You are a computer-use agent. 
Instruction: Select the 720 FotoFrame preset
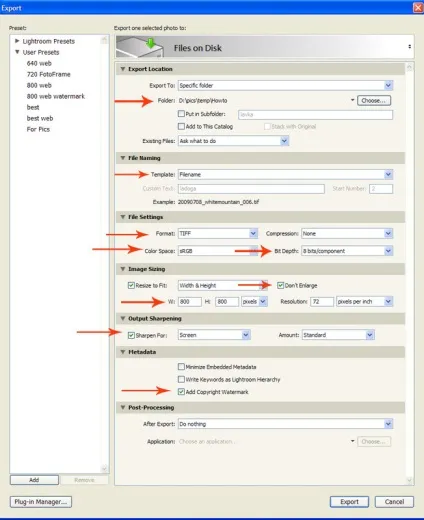[x=49, y=74]
